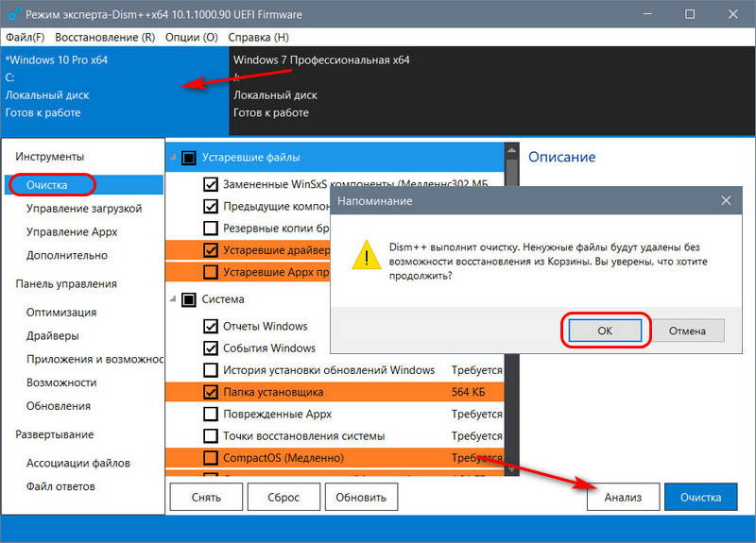The image size is (756, 543).
Task: Select the Windows 7 Профессиональная x64 image
Action: tap(491, 91)
